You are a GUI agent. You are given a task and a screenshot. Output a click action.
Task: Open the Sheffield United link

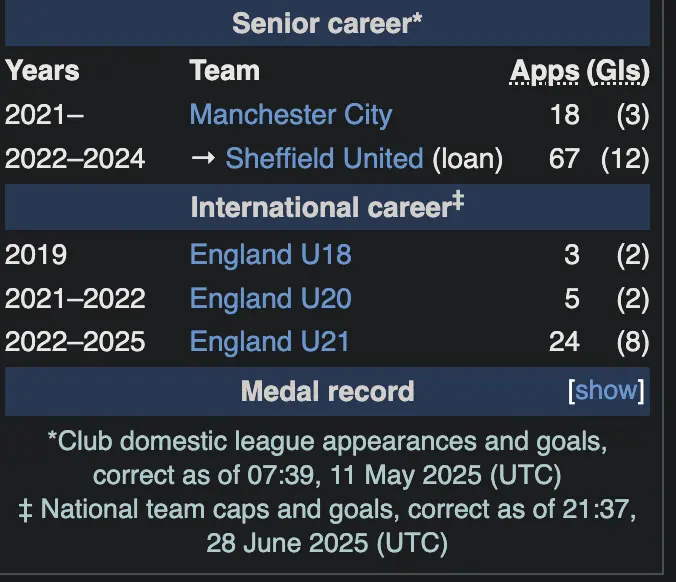324,159
